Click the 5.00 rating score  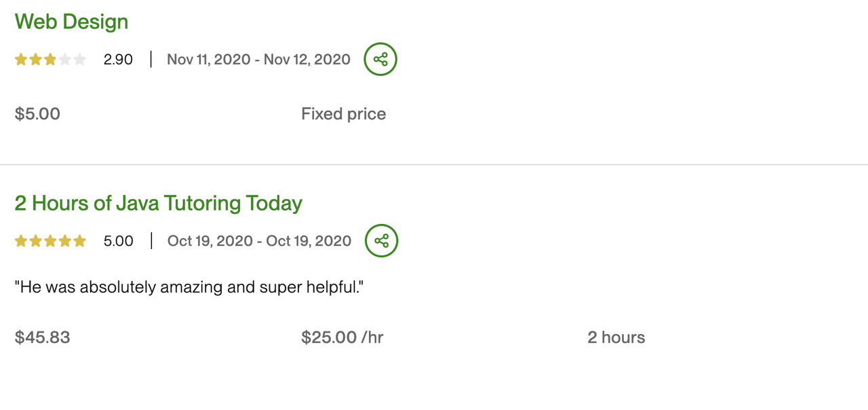tap(118, 241)
